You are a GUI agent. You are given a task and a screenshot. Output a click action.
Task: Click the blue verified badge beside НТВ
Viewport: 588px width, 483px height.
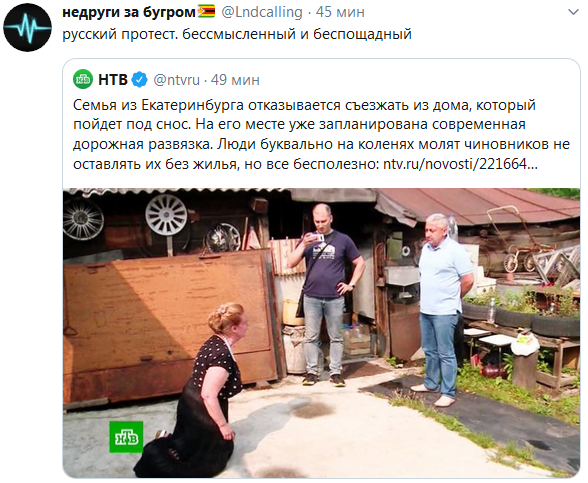(x=140, y=80)
